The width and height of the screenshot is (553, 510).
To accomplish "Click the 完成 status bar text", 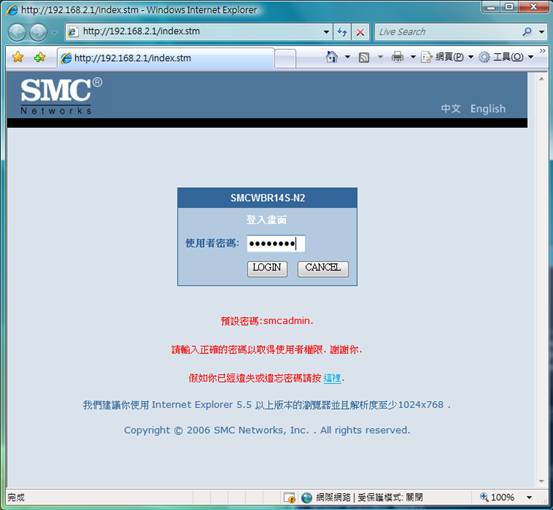I will 16,498.
